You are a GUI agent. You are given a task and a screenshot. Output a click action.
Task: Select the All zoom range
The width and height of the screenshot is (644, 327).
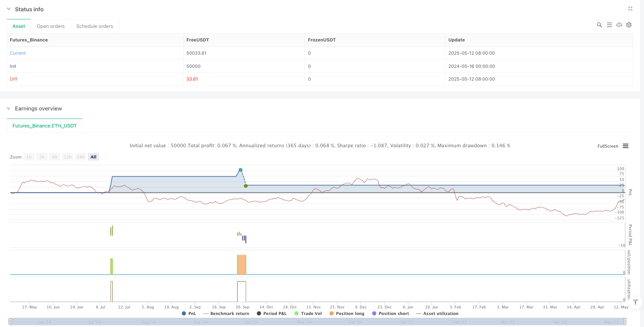point(93,157)
